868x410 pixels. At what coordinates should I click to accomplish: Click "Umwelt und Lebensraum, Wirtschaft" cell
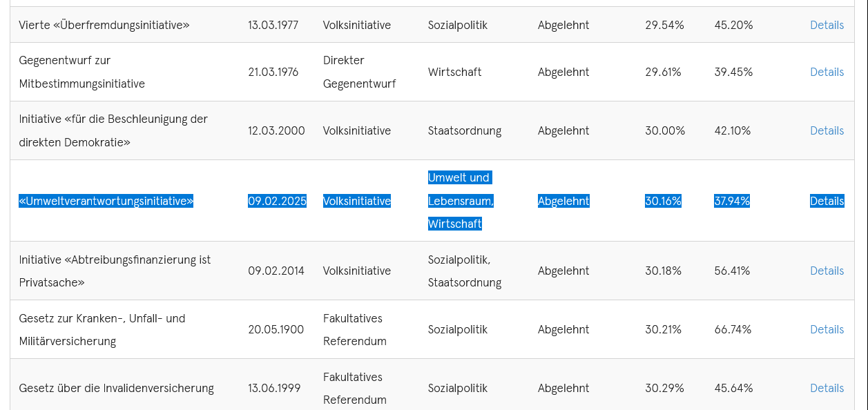(x=461, y=201)
